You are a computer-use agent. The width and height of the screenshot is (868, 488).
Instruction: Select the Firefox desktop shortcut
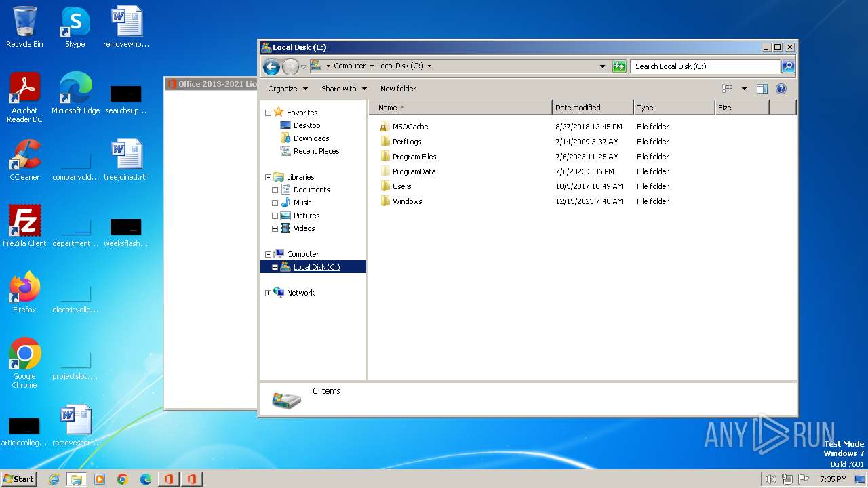[x=24, y=293]
